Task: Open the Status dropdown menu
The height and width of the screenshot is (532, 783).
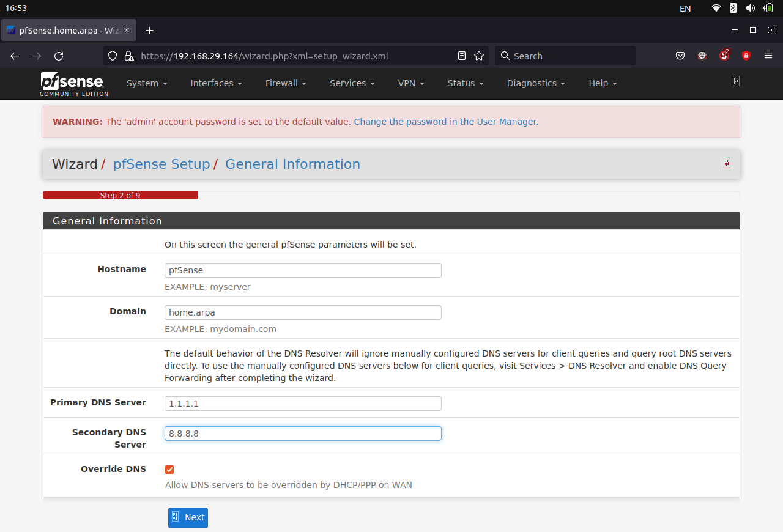Action: tap(466, 83)
